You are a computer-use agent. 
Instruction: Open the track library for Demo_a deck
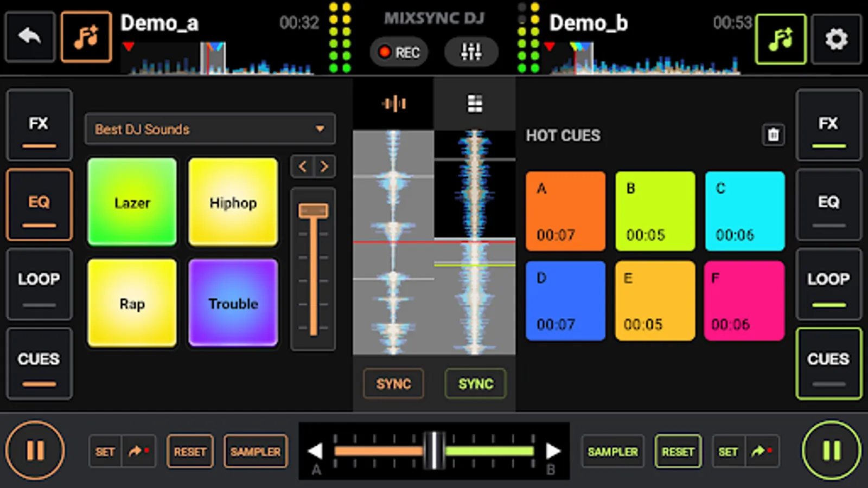tap(86, 36)
